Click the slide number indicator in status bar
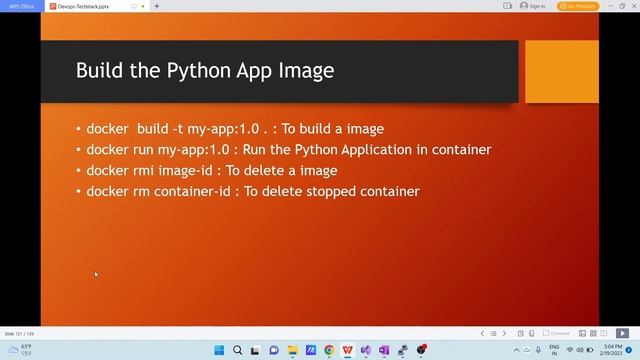640x360 pixels. click(19, 334)
